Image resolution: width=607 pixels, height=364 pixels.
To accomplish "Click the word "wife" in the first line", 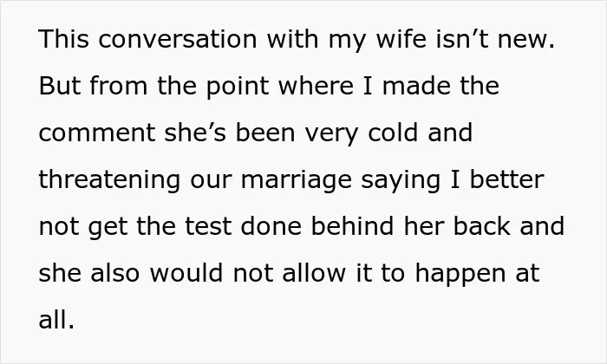I will tap(401, 39).
